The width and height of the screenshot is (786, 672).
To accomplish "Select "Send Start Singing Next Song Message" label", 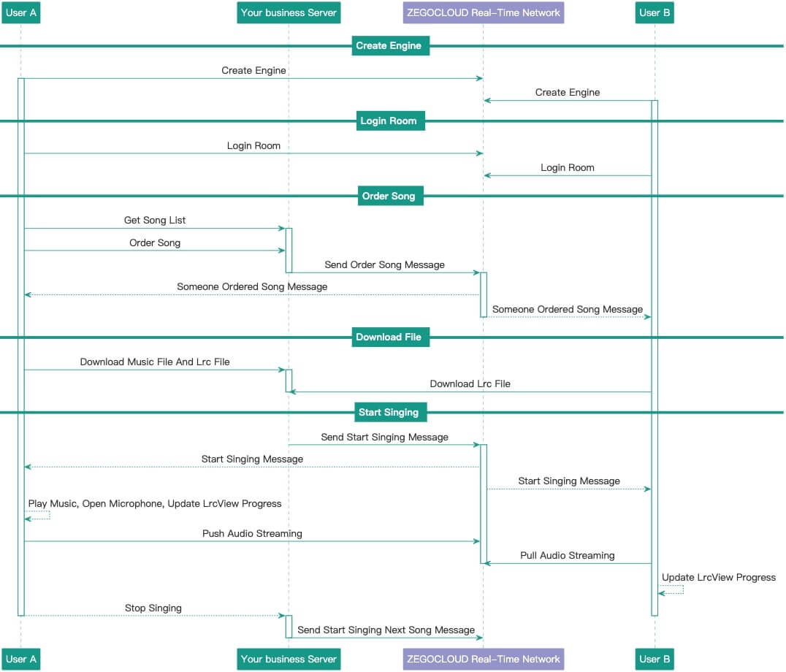I will coord(386,630).
